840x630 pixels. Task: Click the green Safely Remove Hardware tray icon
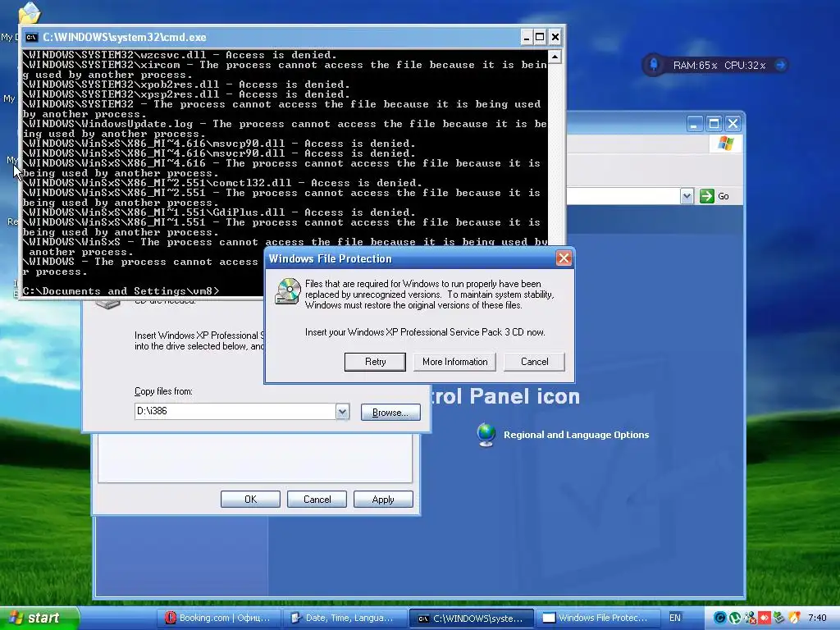(x=778, y=619)
